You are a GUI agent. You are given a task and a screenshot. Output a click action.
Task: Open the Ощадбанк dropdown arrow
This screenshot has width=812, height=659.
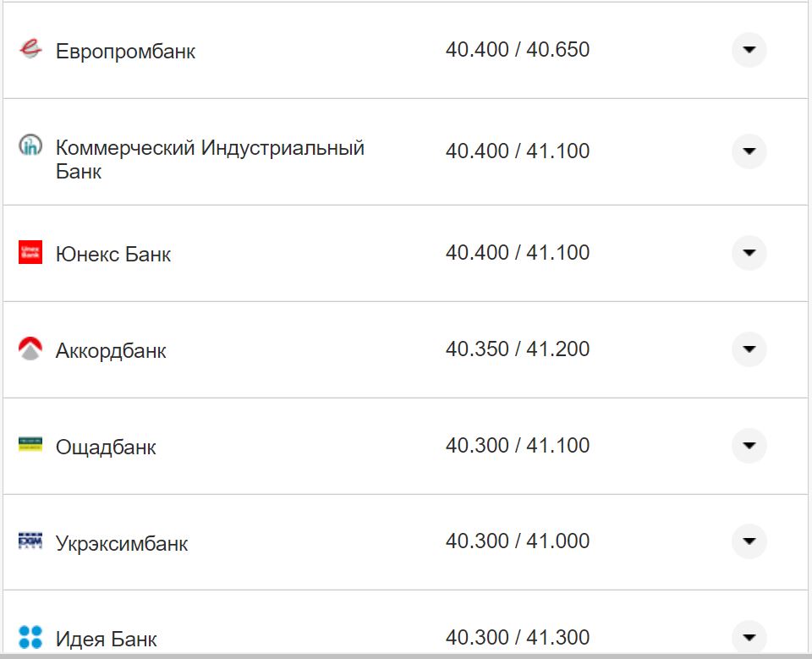coord(749,446)
